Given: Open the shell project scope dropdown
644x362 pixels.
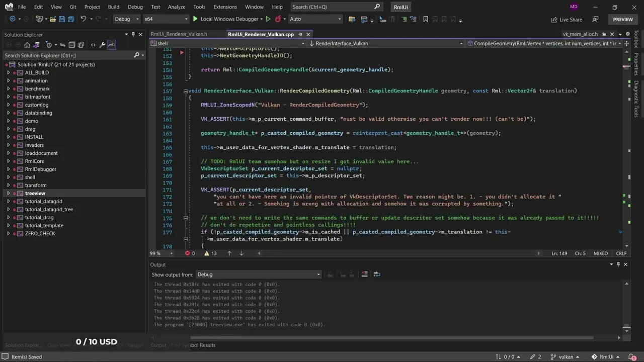Looking at the screenshot, I should coord(228,43).
